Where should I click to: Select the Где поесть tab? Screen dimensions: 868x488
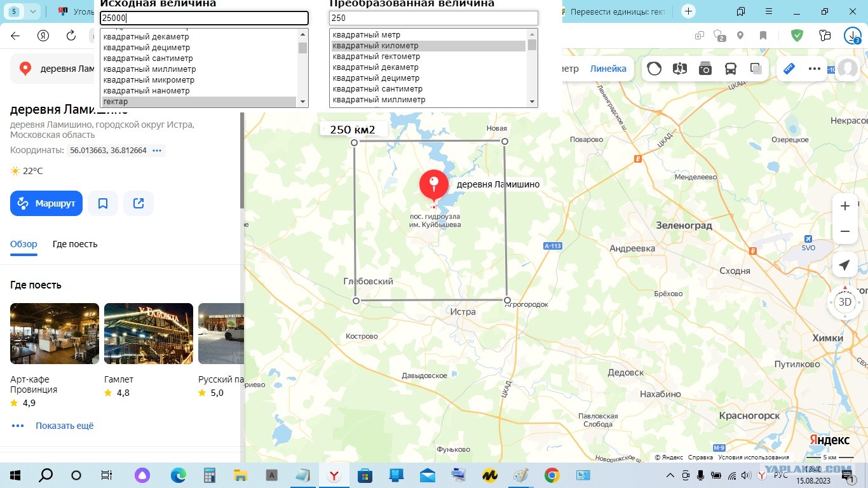click(75, 244)
